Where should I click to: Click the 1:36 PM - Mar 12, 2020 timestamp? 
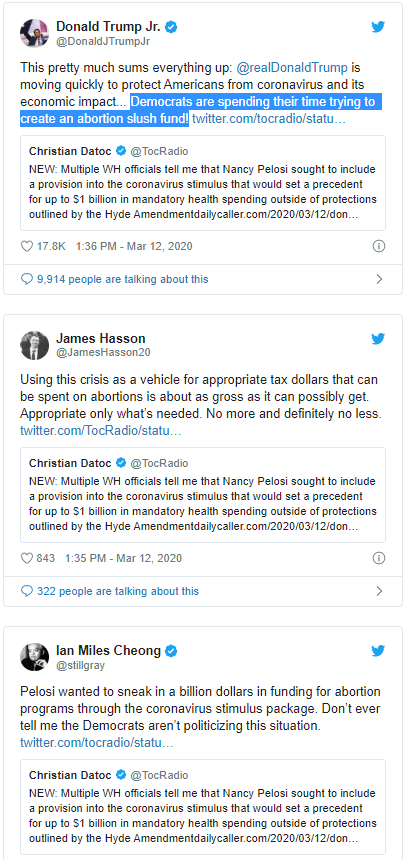point(134,246)
